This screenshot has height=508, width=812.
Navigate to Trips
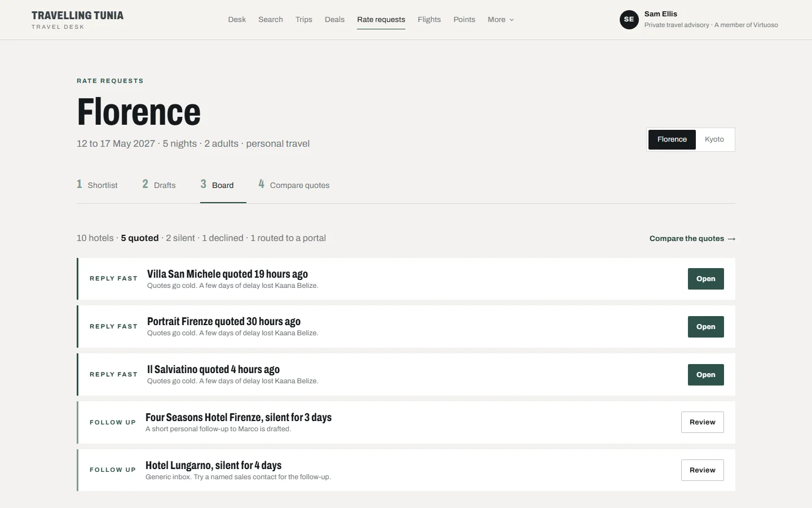[x=304, y=20]
